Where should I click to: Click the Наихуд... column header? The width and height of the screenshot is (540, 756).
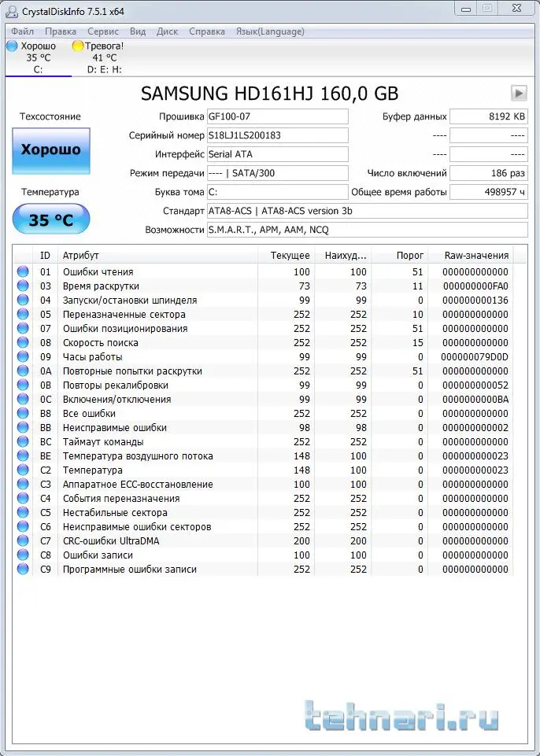click(343, 255)
